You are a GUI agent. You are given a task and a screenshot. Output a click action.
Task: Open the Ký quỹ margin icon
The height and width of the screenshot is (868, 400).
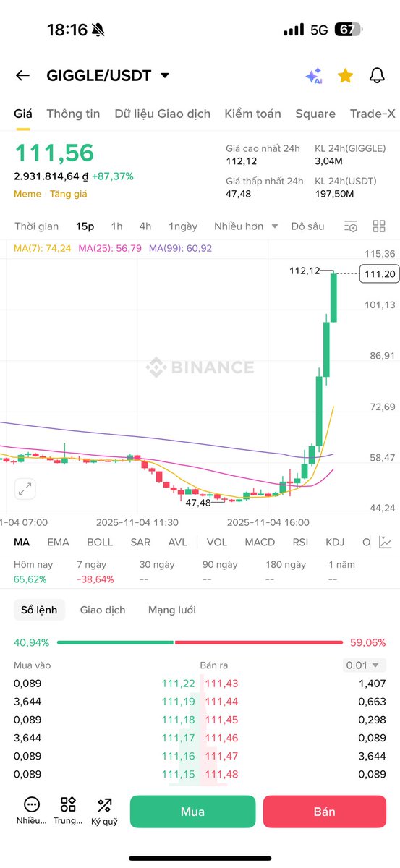[x=104, y=811]
